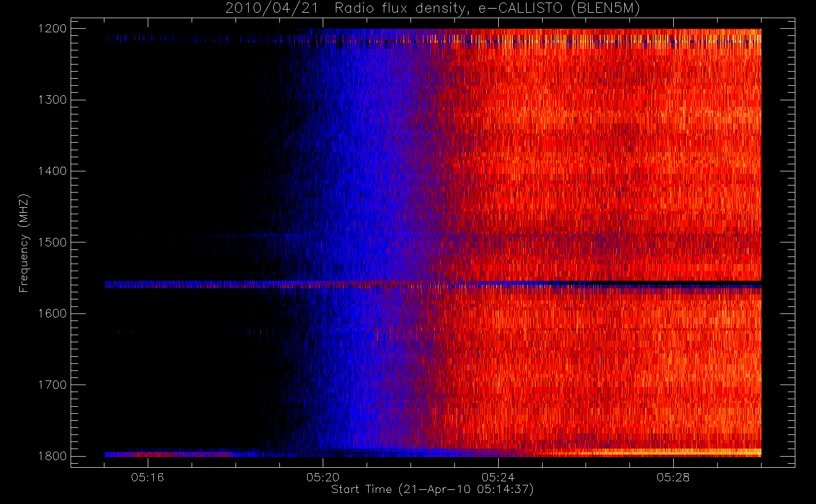Screen dimensions: 816x504
Task: Click the 05:24 time tick label
Action: (x=498, y=477)
